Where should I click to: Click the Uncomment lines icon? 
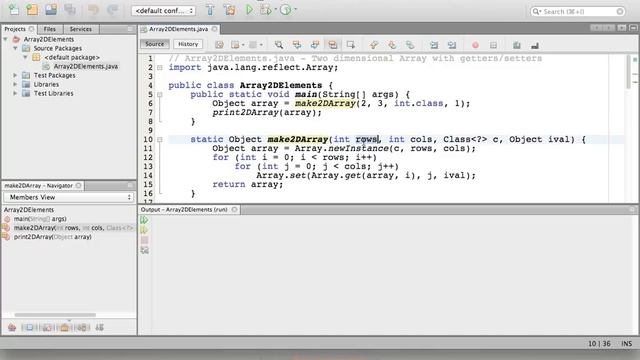coord(535,45)
